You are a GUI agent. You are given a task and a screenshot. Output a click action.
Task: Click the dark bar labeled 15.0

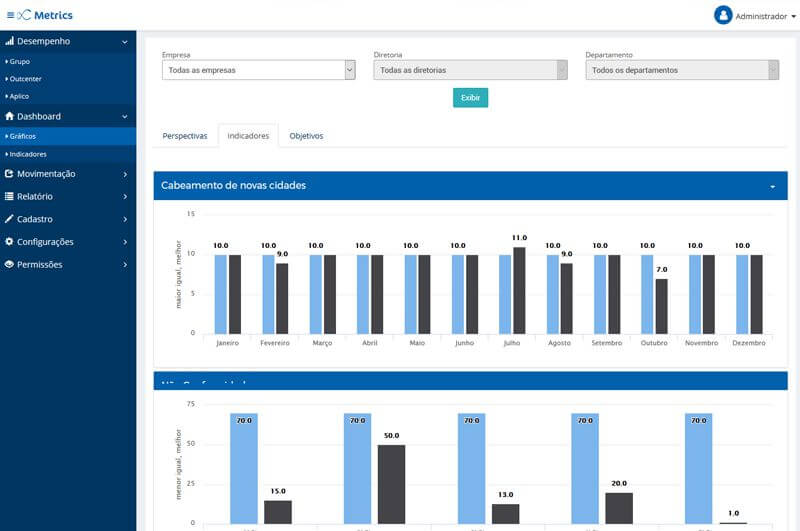[278, 512]
